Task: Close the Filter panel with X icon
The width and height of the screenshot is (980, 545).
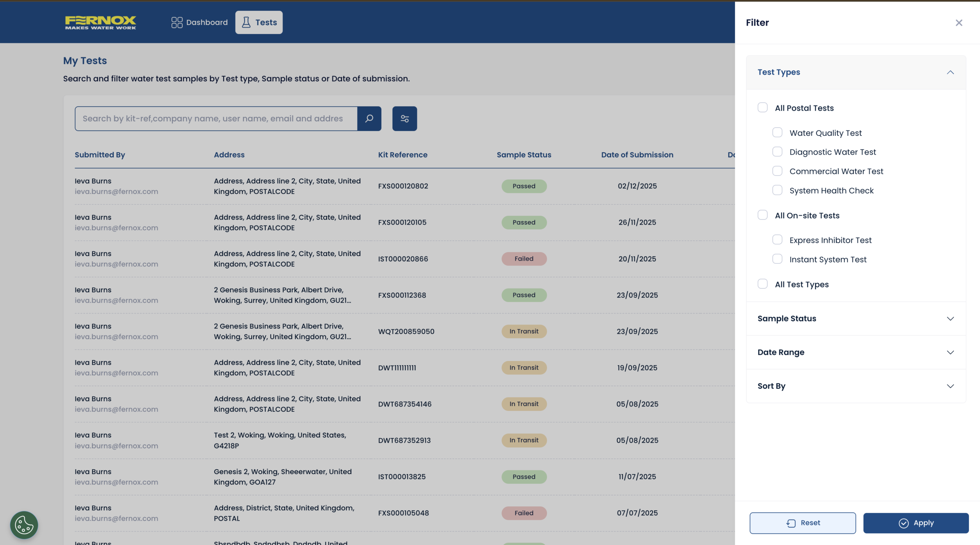Action: pos(959,23)
